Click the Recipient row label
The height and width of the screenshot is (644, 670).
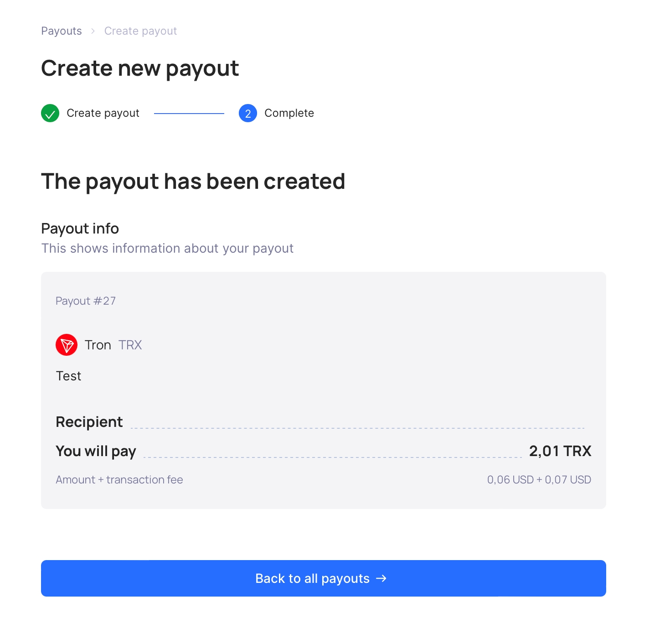pyautogui.click(x=89, y=422)
